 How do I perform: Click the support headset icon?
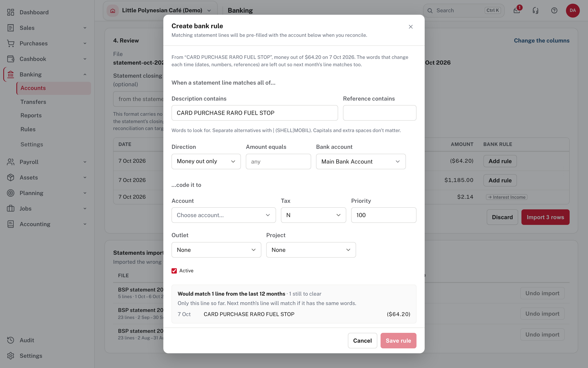536,10
